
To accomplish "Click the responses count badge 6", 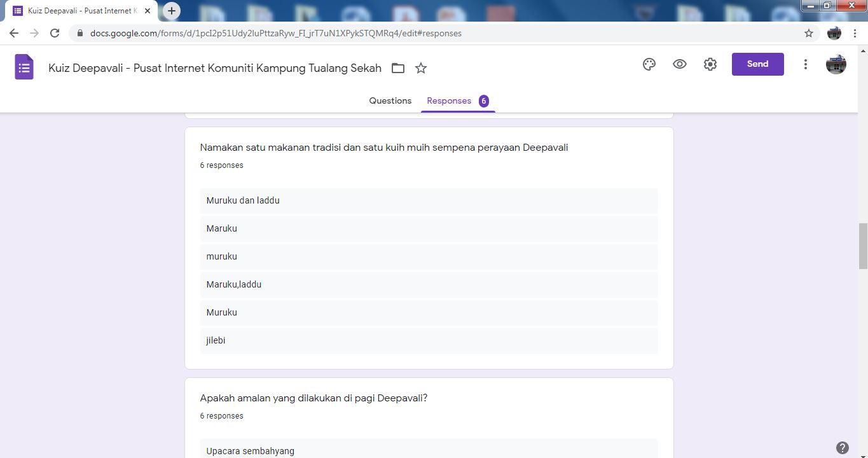I will (484, 101).
